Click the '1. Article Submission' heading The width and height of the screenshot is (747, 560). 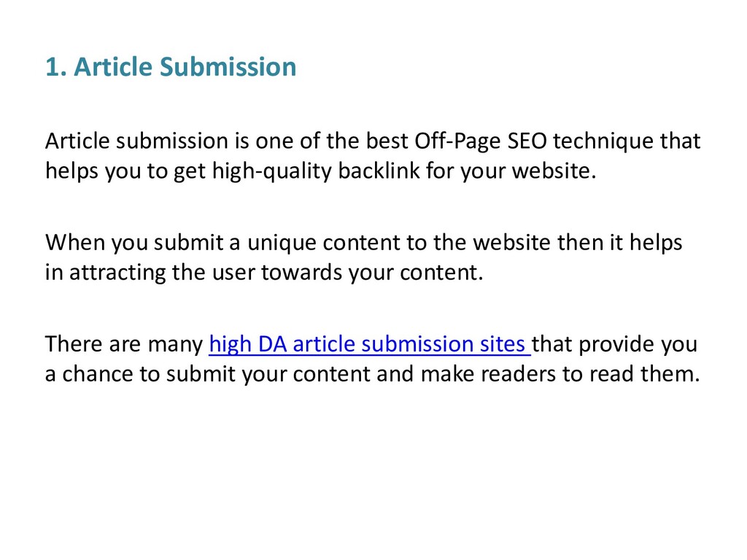171,66
